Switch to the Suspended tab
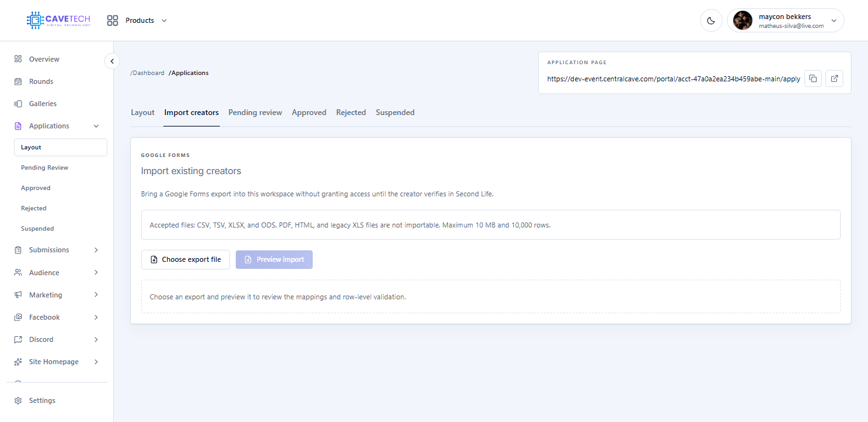This screenshot has height=422, width=868. pos(395,112)
